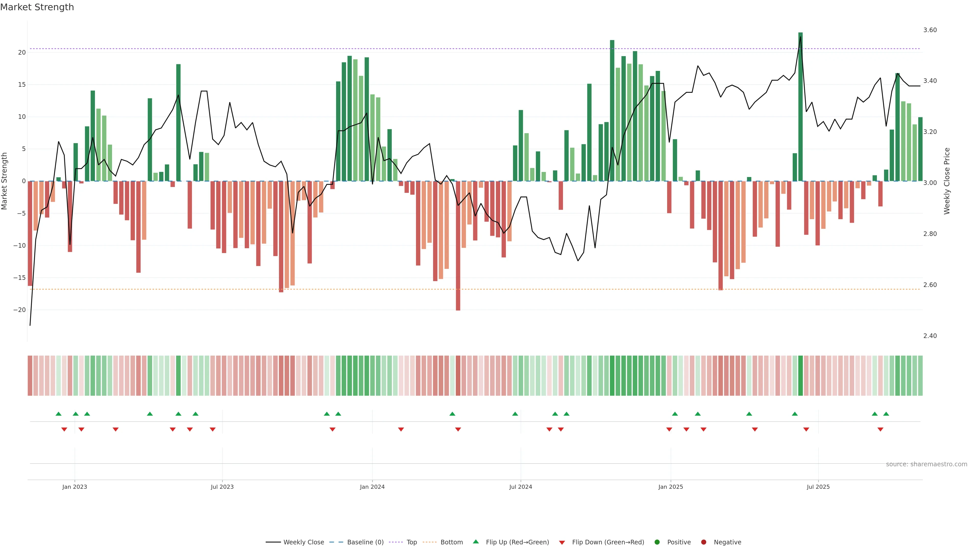Click the leftmost red flip-down triangle marker
Image resolution: width=980 pixels, height=551 pixels.
point(64,429)
